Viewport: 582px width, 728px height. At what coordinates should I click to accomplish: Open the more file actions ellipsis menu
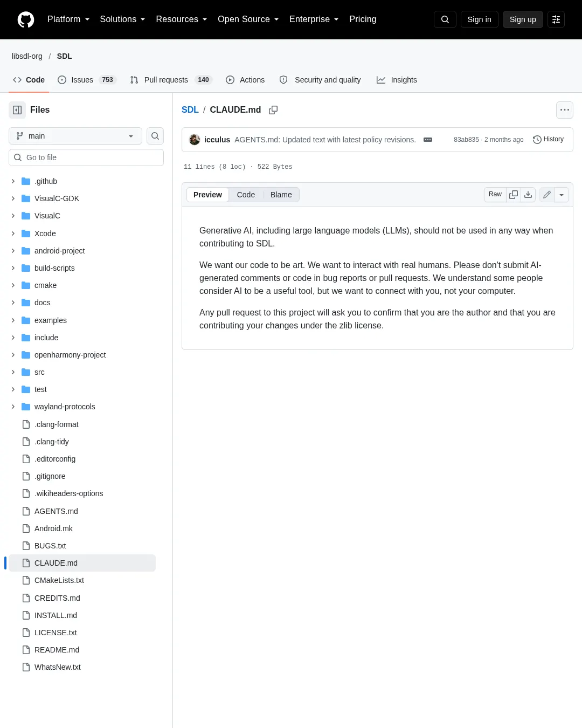[x=565, y=110]
